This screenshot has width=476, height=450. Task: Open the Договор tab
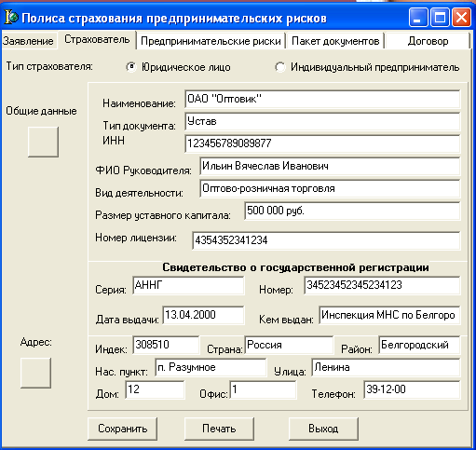(x=428, y=41)
